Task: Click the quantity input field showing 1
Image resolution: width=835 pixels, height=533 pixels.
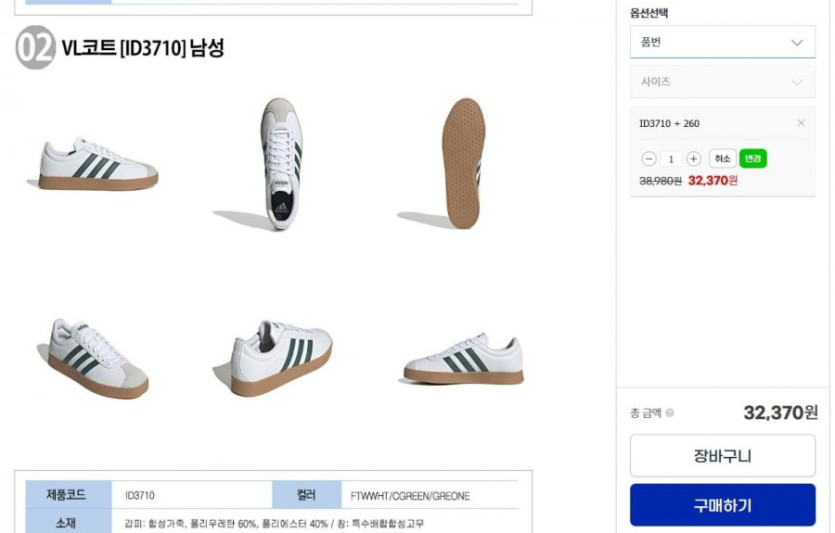Action: tap(670, 159)
